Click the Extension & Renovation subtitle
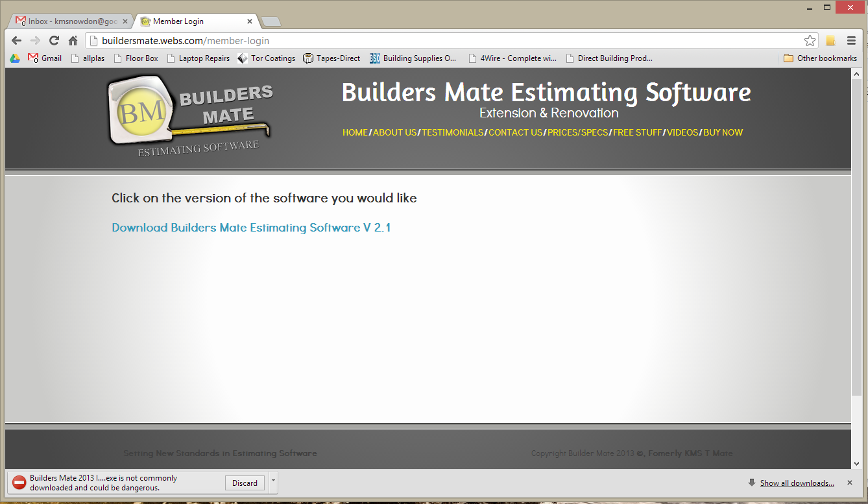The height and width of the screenshot is (504, 868). click(x=549, y=113)
